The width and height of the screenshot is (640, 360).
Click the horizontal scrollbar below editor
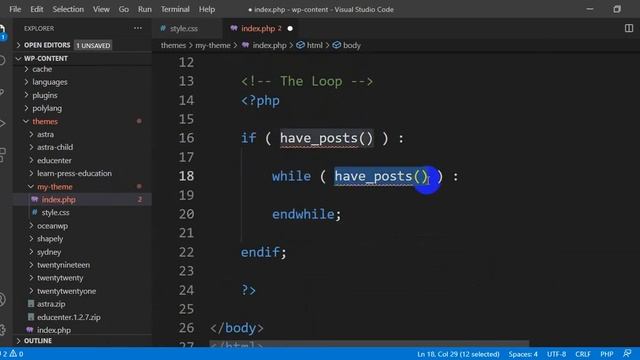(x=369, y=344)
